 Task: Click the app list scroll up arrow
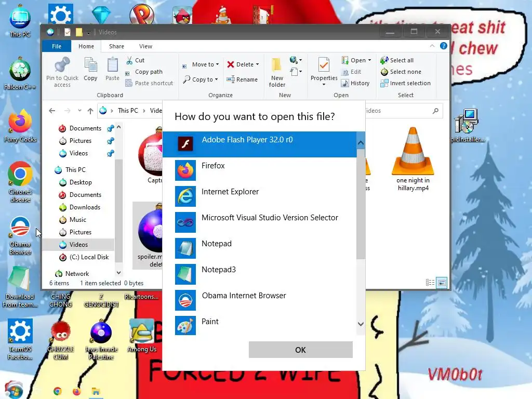361,143
